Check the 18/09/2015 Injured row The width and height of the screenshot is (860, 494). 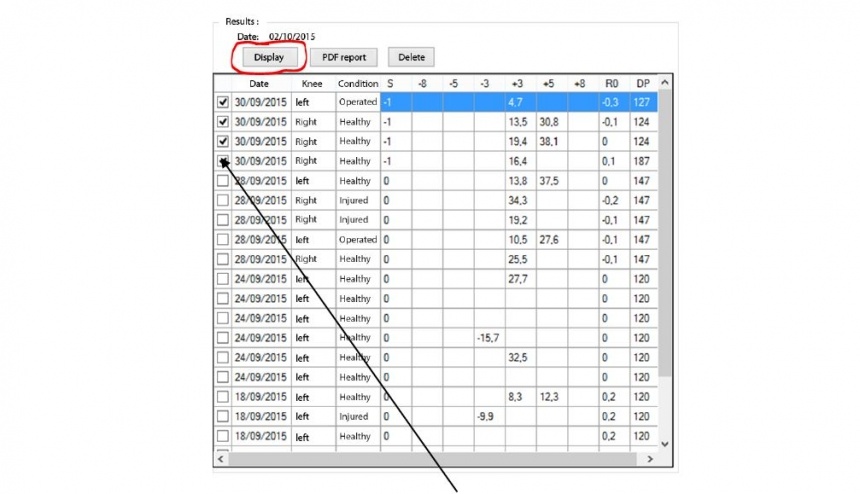(x=222, y=417)
